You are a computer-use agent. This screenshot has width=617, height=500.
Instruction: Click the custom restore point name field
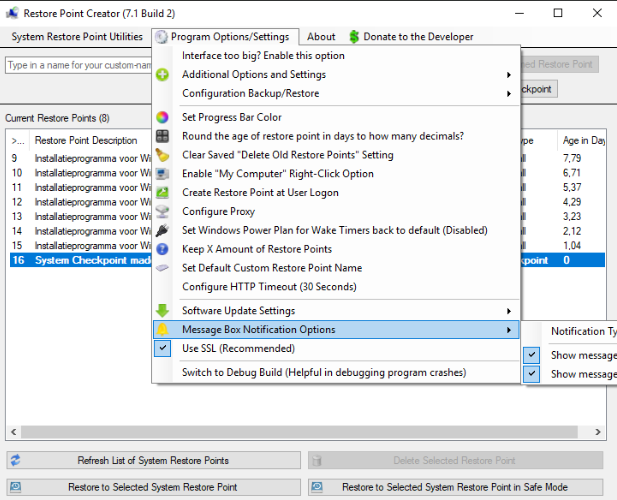coord(78,65)
